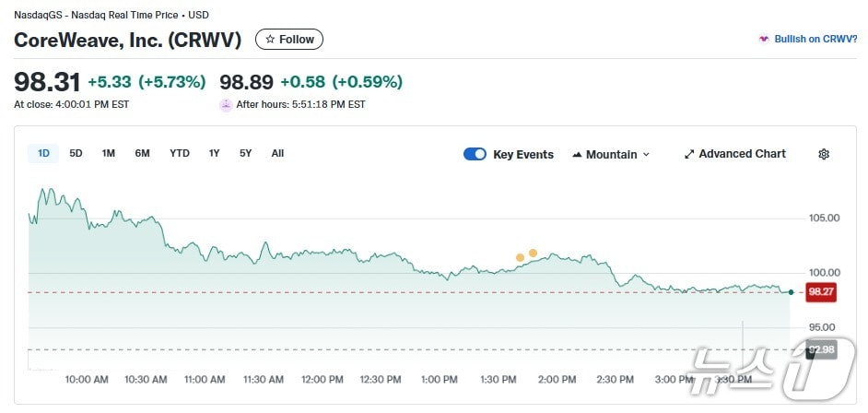Screen dimensions: 868x413
Task: Select the left orange key event dot
Action: pos(520,257)
